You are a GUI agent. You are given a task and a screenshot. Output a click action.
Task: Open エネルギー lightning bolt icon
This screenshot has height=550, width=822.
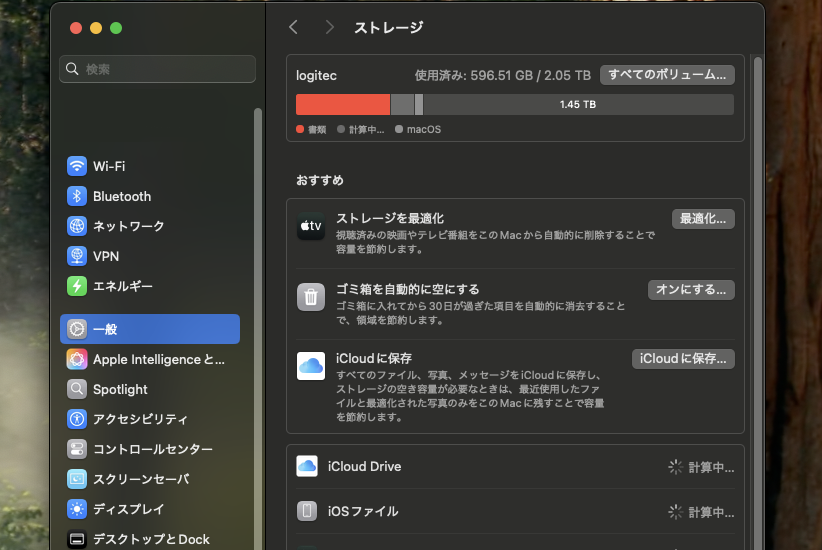77,286
